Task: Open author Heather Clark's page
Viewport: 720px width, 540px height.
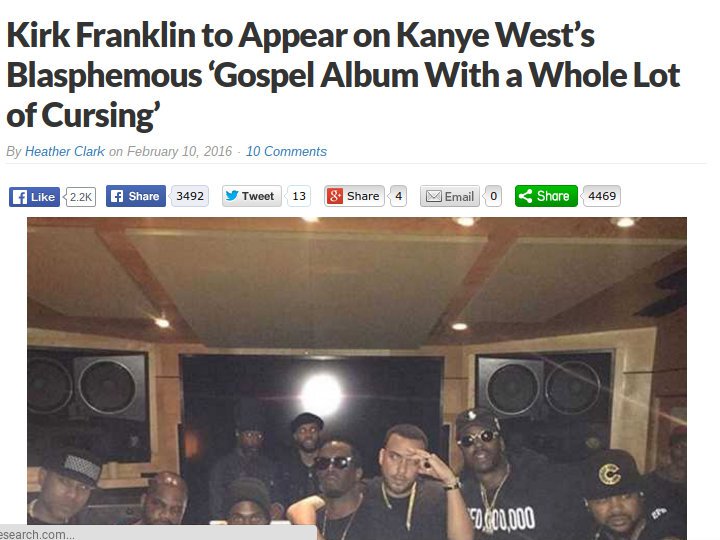Action: click(65, 152)
